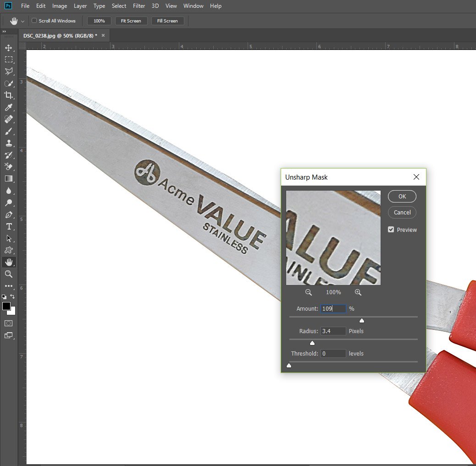Switch to the DSC_0238.jpg document tab
The height and width of the screenshot is (466, 476).
pos(60,35)
